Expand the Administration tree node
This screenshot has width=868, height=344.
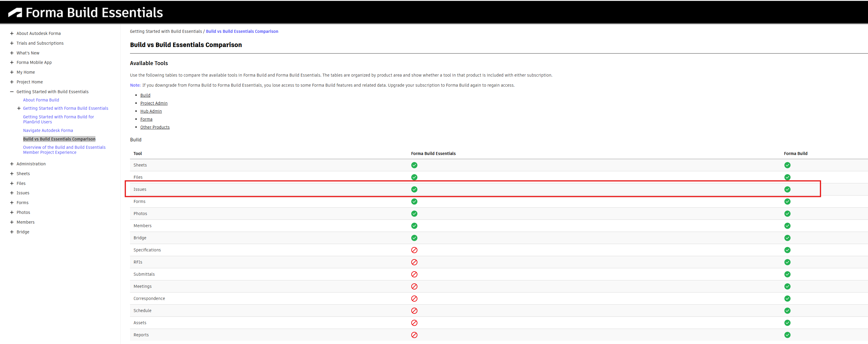click(x=12, y=164)
